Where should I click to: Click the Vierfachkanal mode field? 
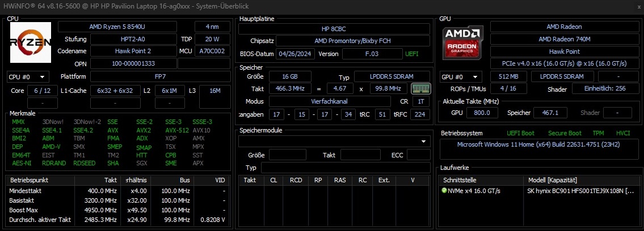pos(330,101)
